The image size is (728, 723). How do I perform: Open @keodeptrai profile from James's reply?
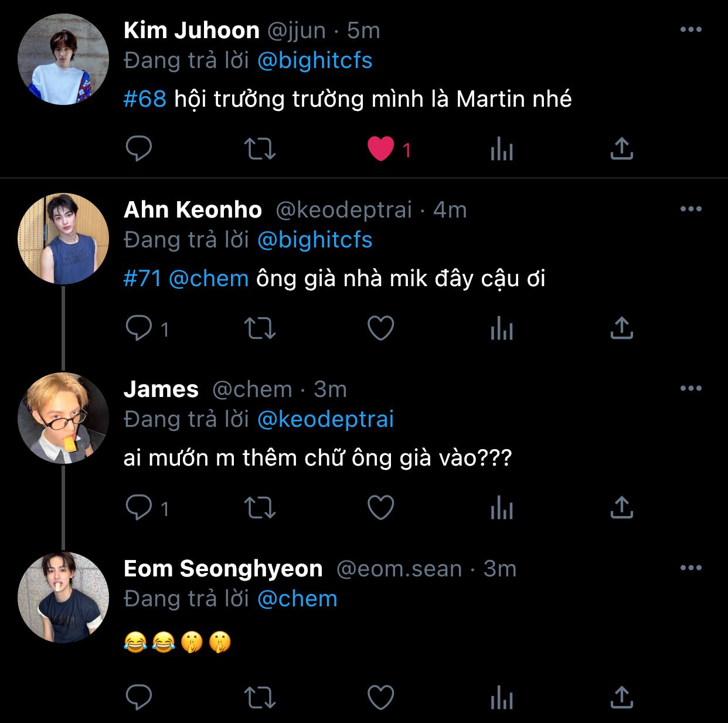(x=326, y=419)
